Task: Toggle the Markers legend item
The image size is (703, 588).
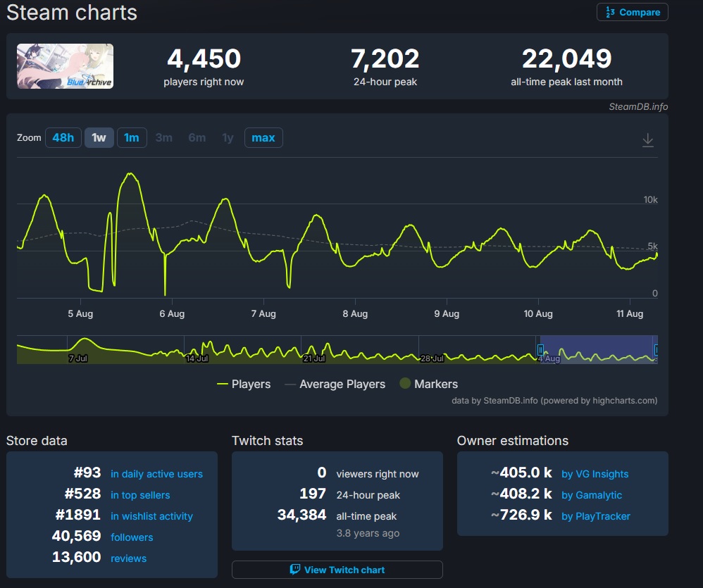Action: (x=429, y=384)
